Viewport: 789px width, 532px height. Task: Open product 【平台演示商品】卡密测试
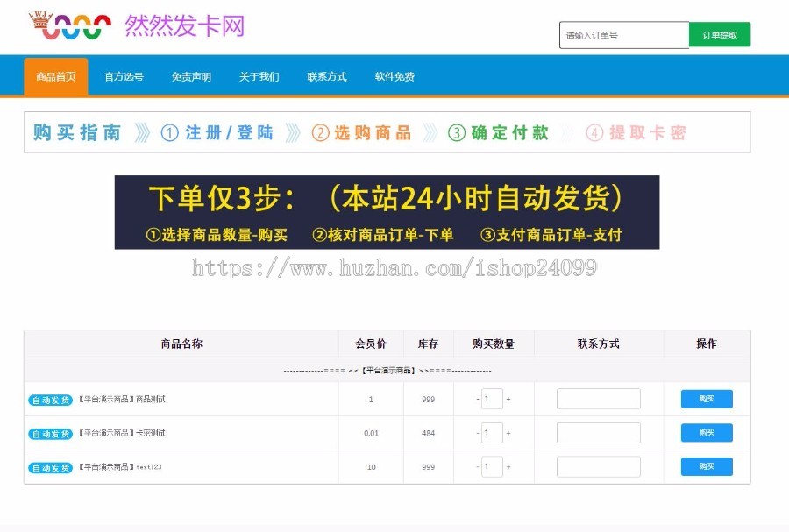[121, 433]
